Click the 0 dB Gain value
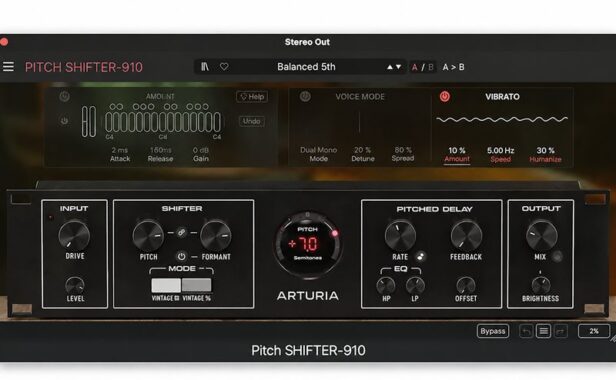616x380 pixels. 201,150
